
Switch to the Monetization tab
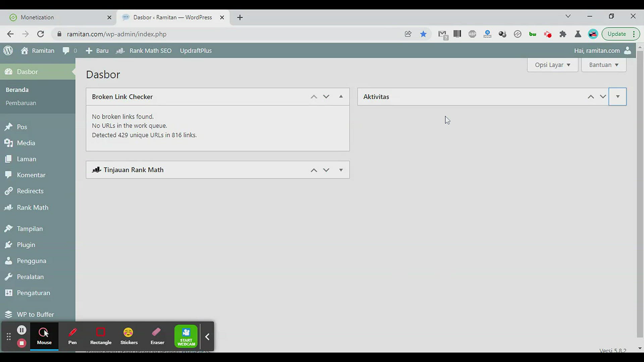(37, 17)
